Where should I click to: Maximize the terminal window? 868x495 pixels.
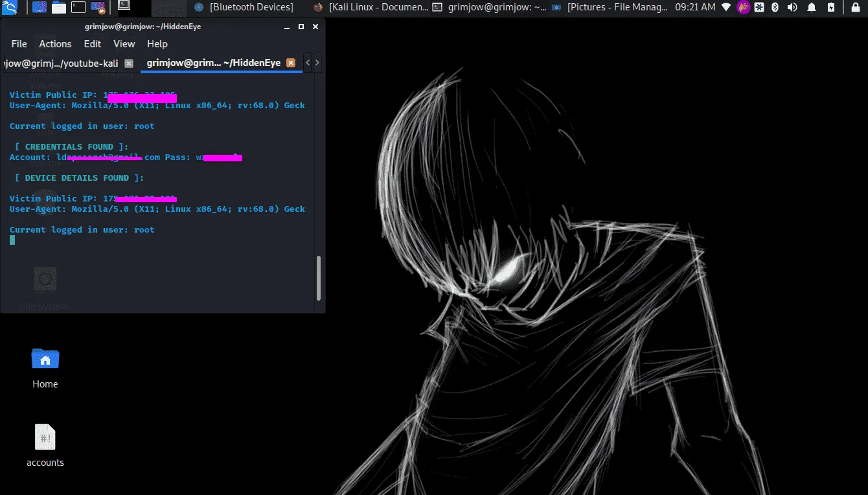click(x=301, y=27)
